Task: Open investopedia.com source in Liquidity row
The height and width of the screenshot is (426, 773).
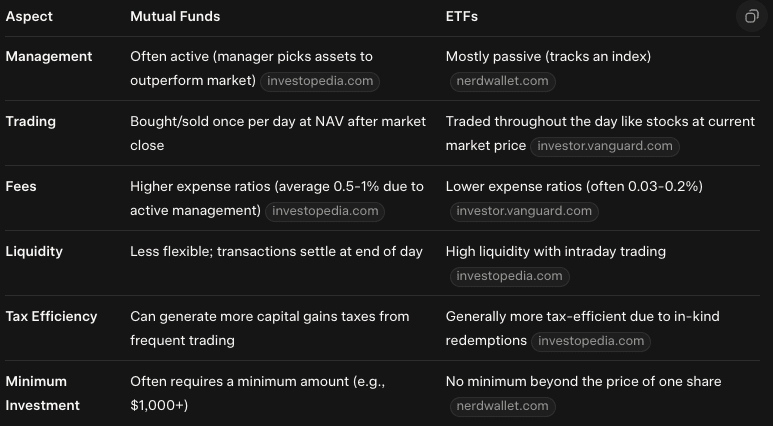Action: (509, 276)
